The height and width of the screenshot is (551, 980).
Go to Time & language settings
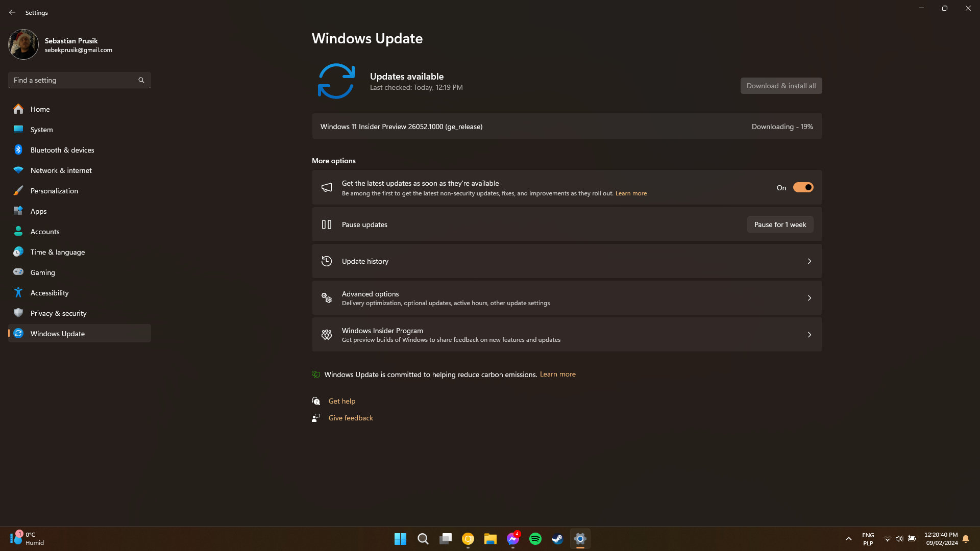(x=18, y=252)
